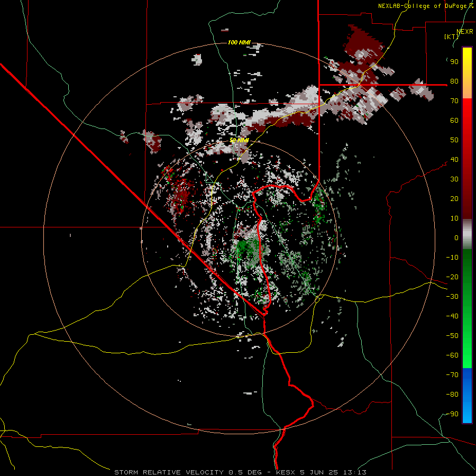Image resolution: width=476 pixels, height=476 pixels.
Task: Click the 70 value on the velocity scale
Action: (454, 101)
